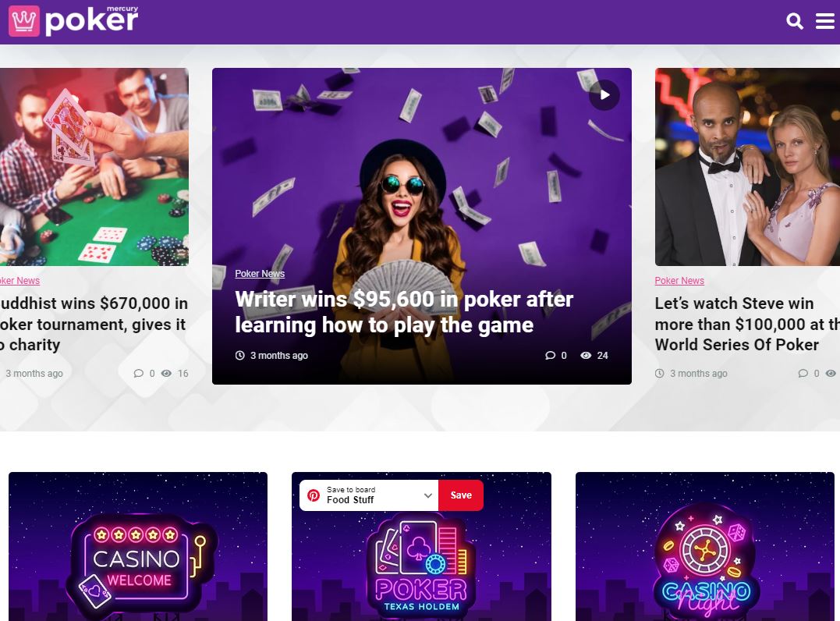Open Poker News category above Steve article
Screen dimensions: 840x621
tap(679, 281)
